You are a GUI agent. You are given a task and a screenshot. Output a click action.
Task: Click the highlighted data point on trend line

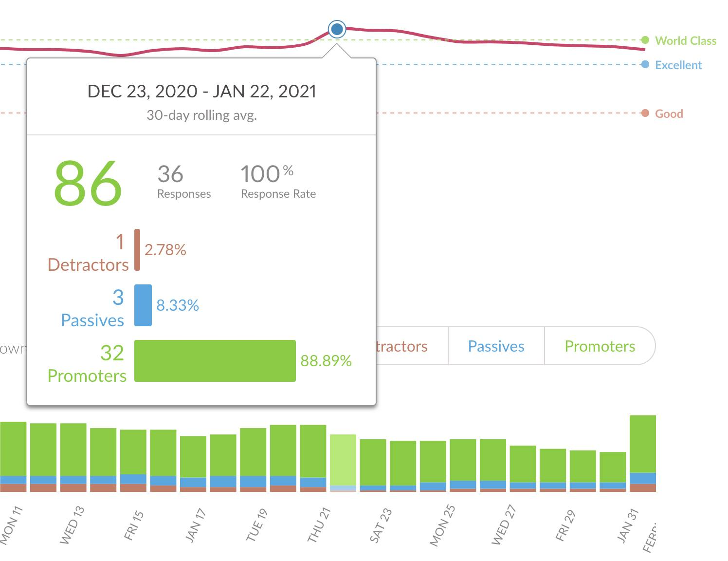tap(337, 29)
